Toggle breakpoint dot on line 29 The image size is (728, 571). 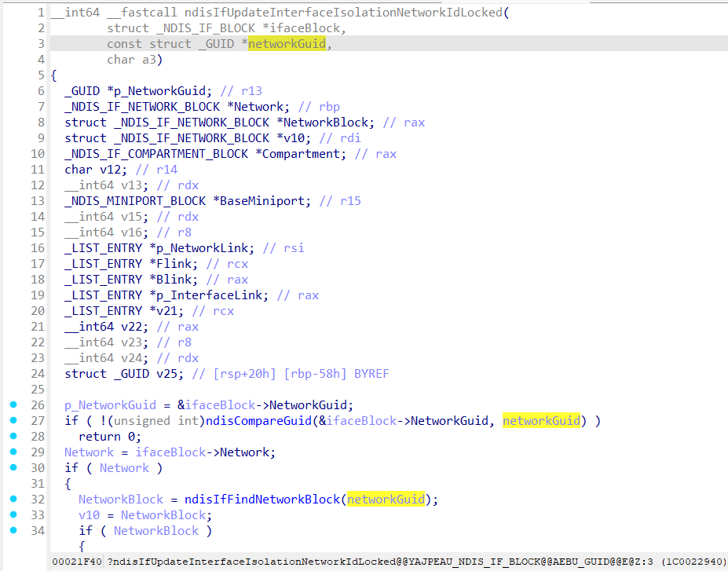tap(13, 452)
